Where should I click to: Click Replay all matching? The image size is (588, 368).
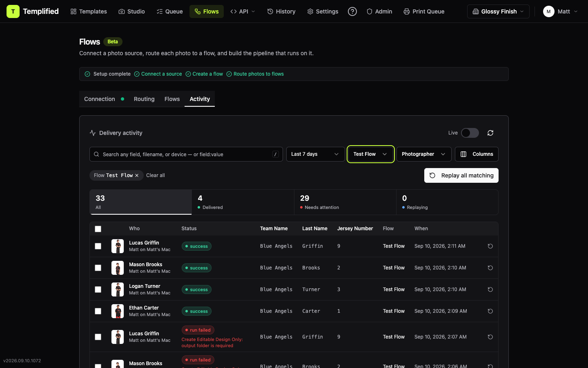point(461,175)
